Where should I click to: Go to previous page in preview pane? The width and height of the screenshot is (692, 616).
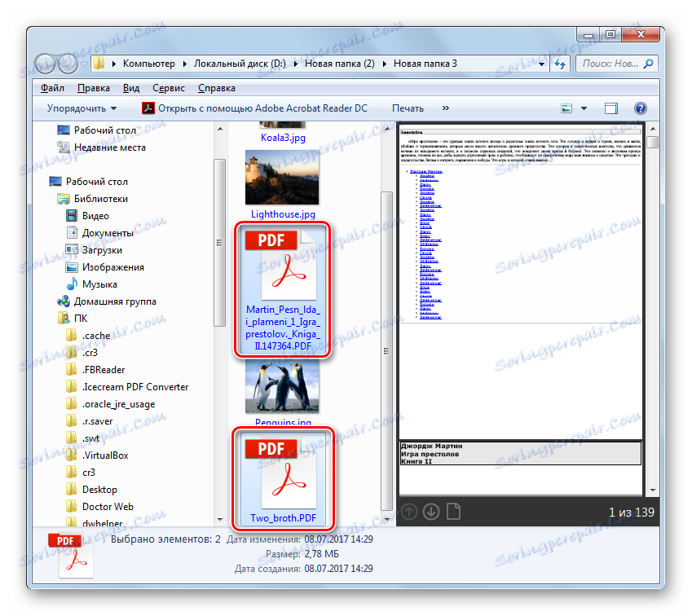[x=409, y=512]
